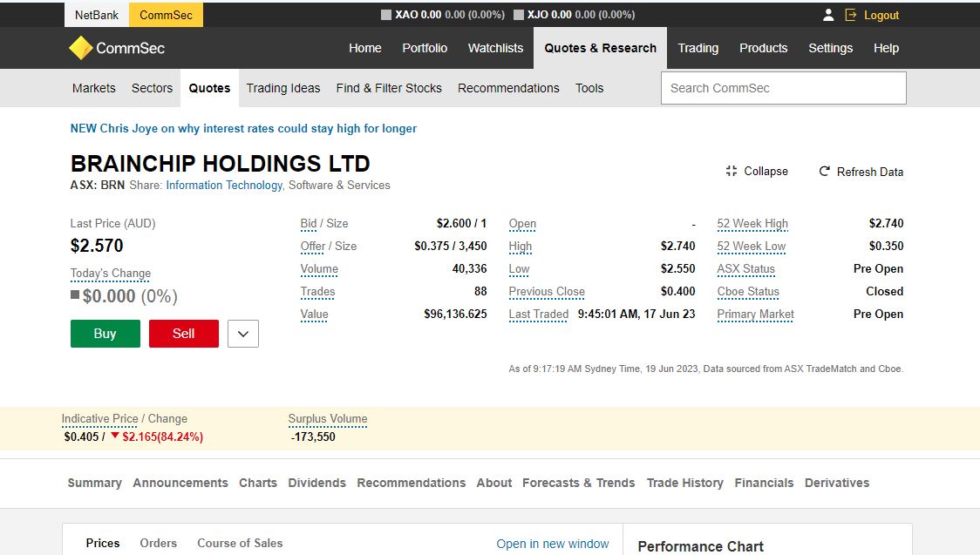Open the Trade History section

tap(684, 483)
